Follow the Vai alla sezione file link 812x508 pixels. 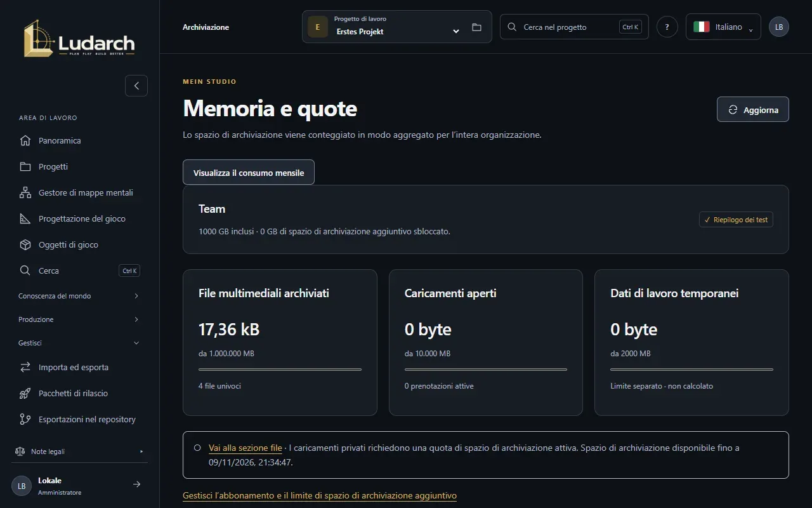pyautogui.click(x=246, y=448)
